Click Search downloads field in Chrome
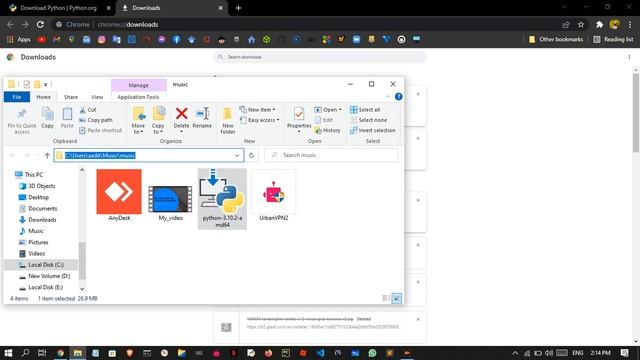Viewport: 640px width, 360px height. [x=320, y=57]
